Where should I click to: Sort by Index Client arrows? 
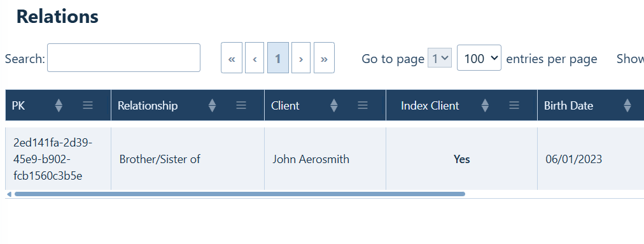pyautogui.click(x=485, y=106)
